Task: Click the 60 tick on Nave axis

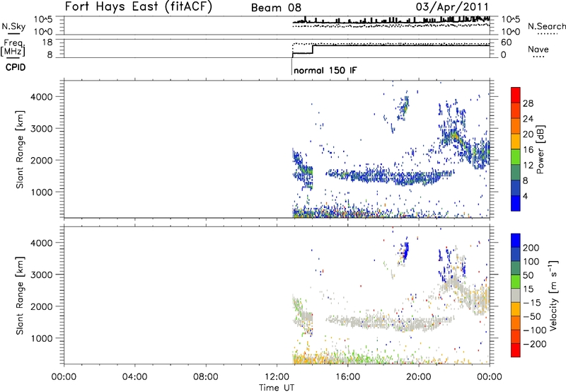Action: (x=507, y=42)
